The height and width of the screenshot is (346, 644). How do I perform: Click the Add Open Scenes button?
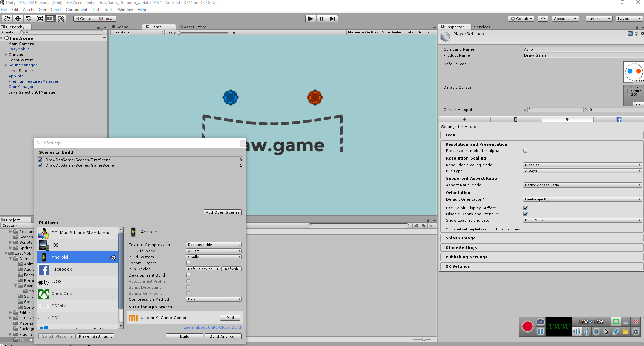(222, 212)
